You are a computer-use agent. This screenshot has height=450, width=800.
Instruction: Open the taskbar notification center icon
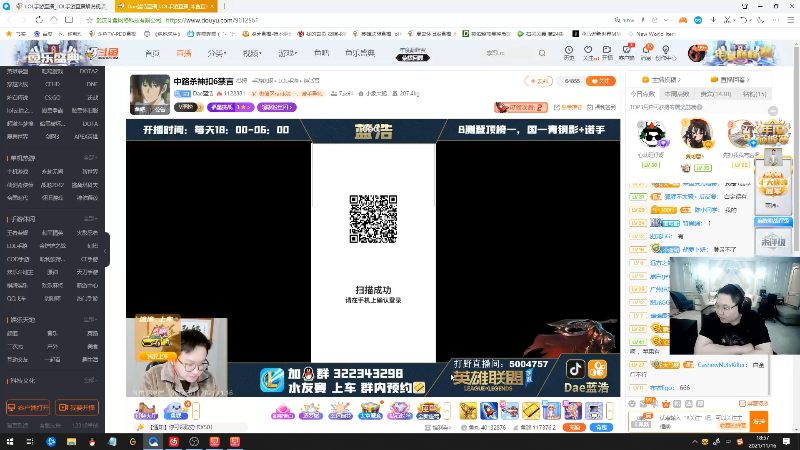786,441
